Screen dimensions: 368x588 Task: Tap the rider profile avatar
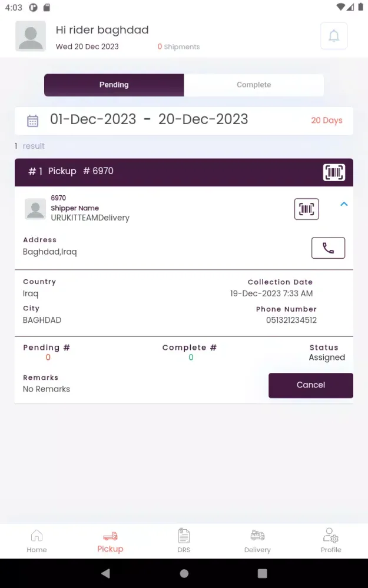tap(31, 36)
